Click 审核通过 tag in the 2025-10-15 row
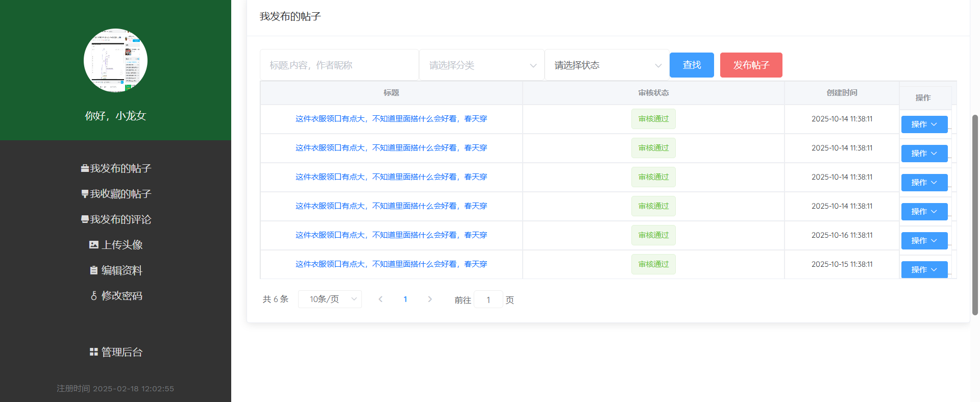 pos(653,264)
